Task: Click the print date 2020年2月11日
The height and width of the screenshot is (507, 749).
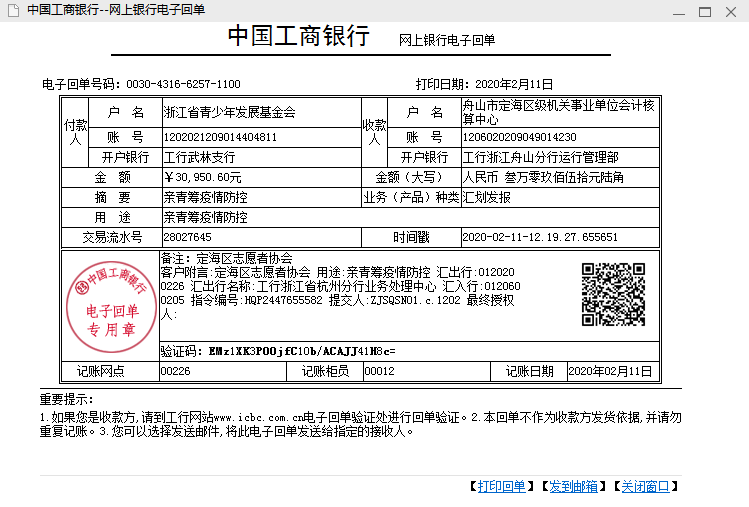Action: click(514, 84)
